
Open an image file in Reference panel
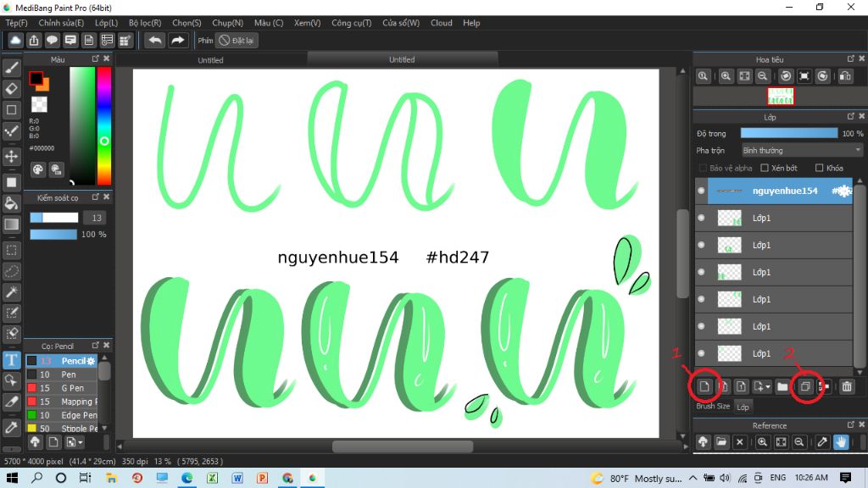coord(721,442)
